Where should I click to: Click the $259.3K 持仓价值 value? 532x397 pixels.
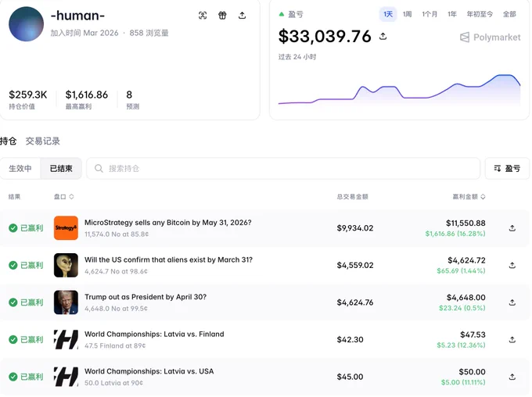[28, 95]
